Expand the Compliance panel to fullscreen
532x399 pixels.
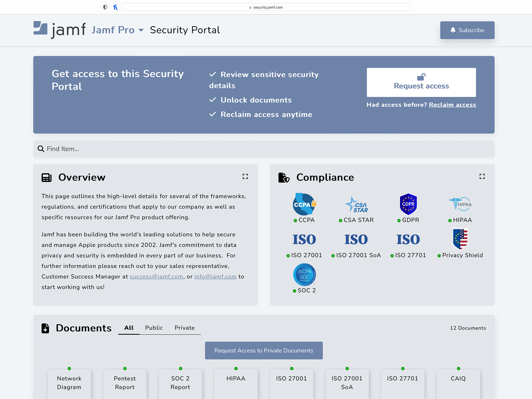point(482,176)
